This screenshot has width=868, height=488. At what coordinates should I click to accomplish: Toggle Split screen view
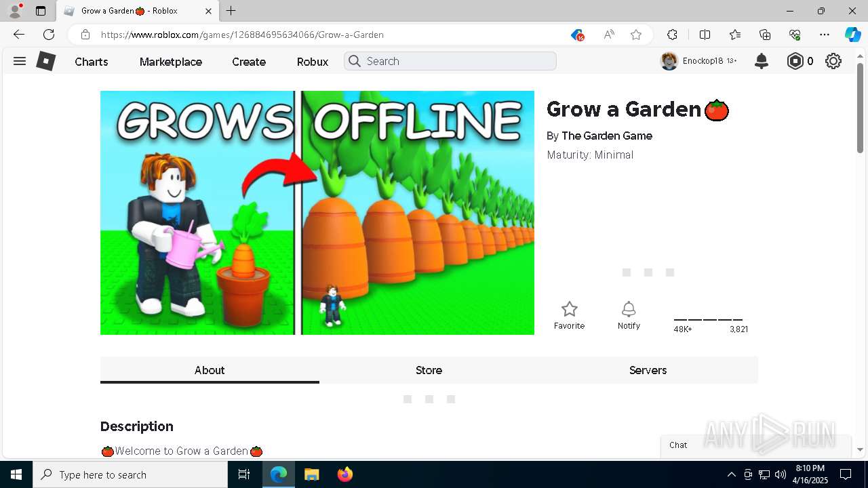[705, 35]
